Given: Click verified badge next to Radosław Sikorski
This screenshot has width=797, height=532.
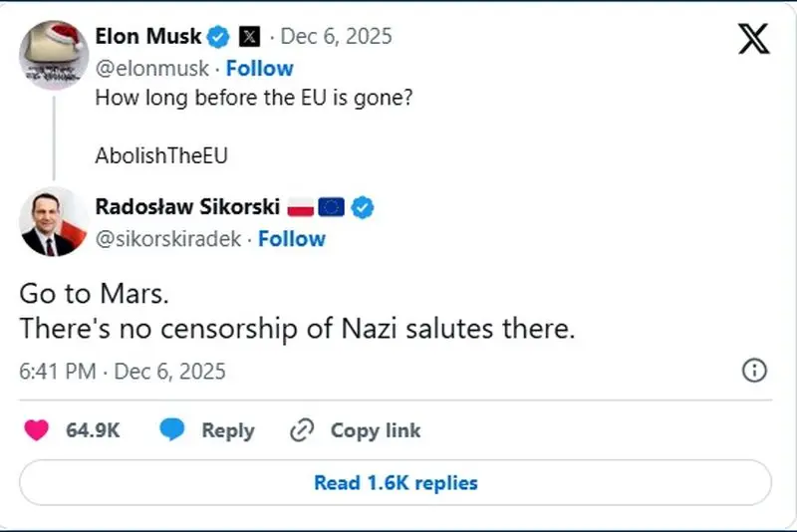Looking at the screenshot, I should [x=363, y=207].
